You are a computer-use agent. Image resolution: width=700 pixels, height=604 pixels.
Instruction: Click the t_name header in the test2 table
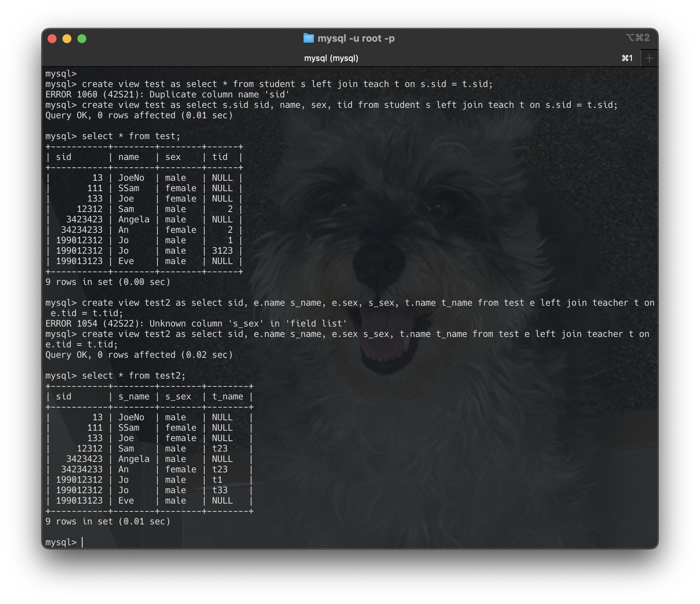229,396
